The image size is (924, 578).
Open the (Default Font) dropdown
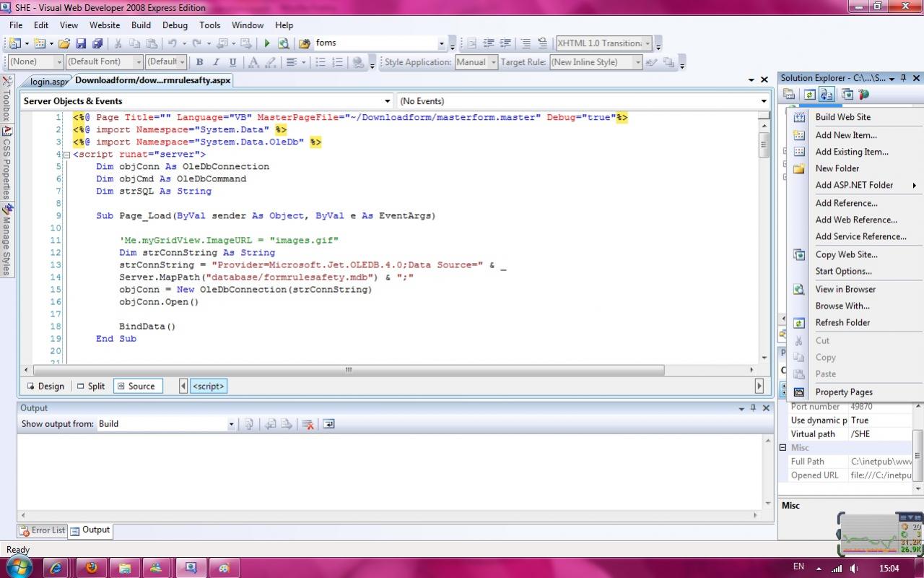click(x=139, y=62)
